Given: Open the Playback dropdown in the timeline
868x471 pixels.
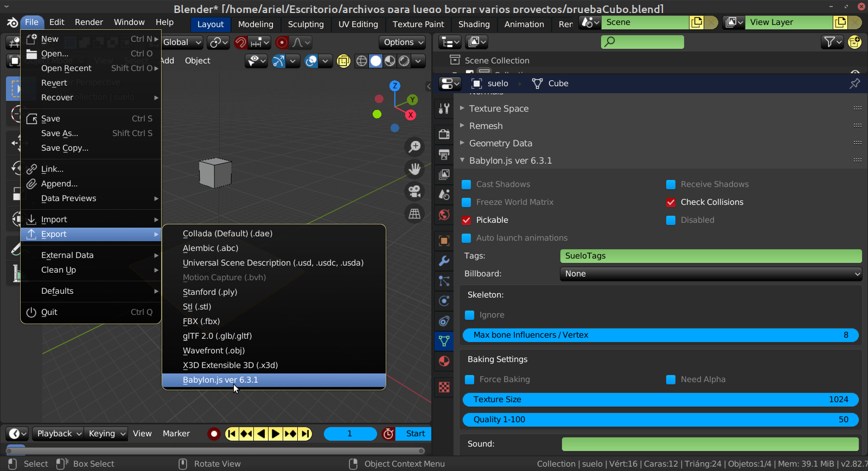Looking at the screenshot, I should tap(58, 434).
